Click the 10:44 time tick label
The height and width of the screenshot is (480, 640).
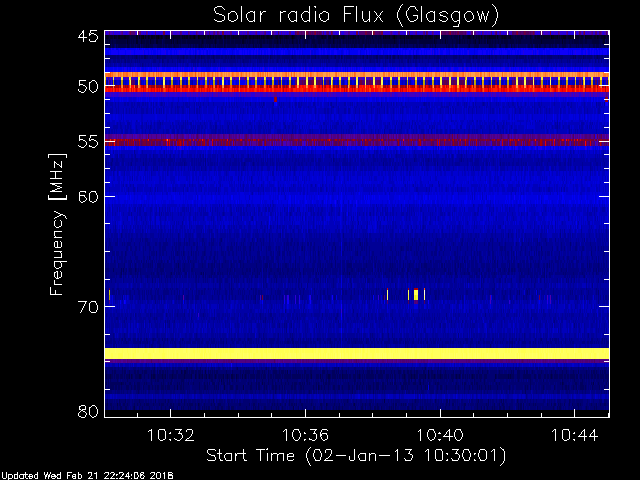575,435
